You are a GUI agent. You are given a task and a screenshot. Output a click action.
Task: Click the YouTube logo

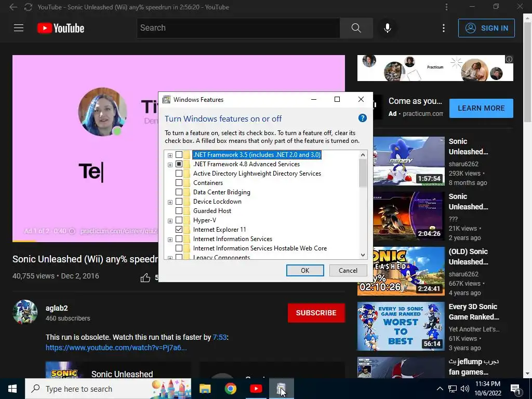(x=61, y=28)
